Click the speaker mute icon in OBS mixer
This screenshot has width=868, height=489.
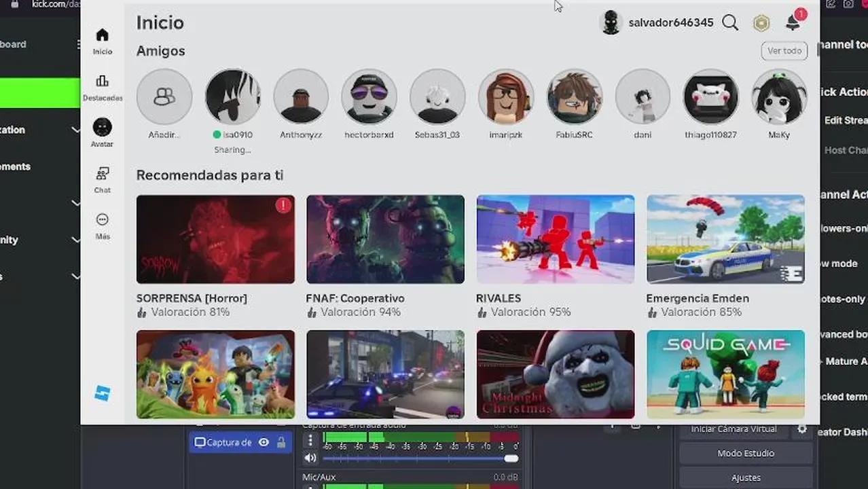[x=310, y=458]
